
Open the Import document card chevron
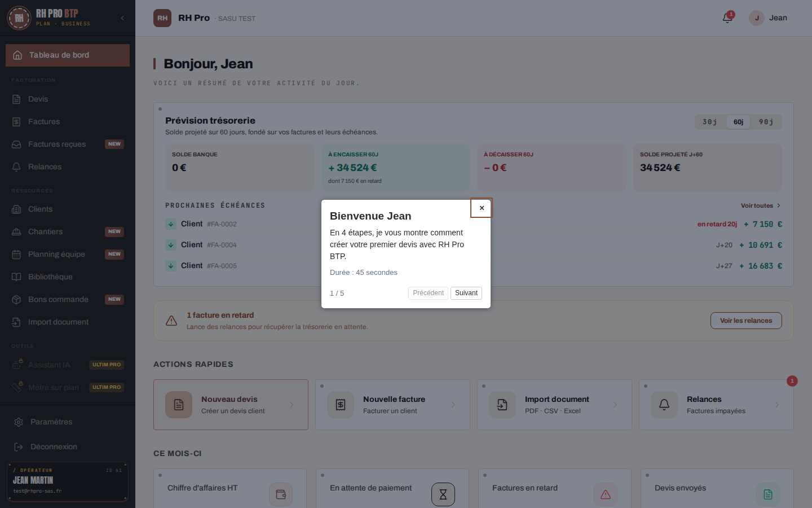point(615,405)
